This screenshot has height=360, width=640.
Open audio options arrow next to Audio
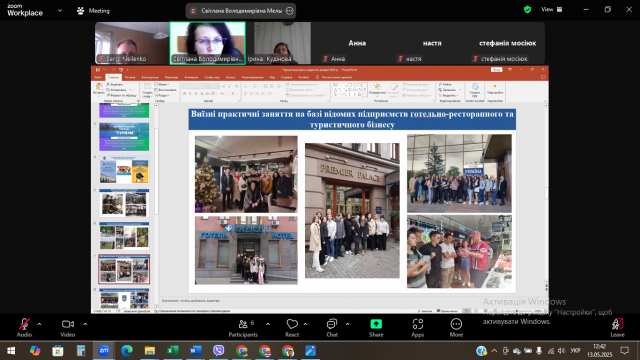(39, 324)
